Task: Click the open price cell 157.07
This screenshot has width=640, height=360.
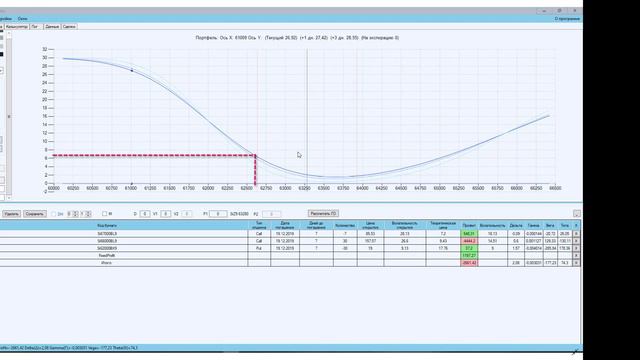Action: pos(370,241)
